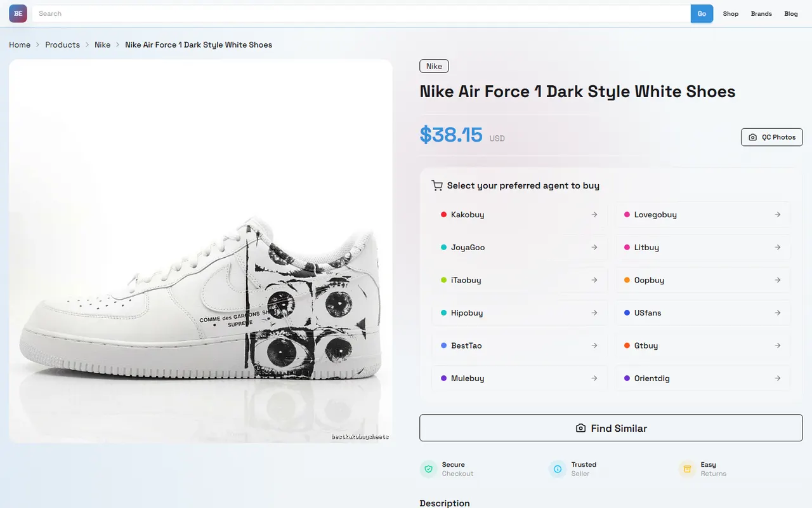Click the arrow icon on Hipobuy row

[x=594, y=312]
